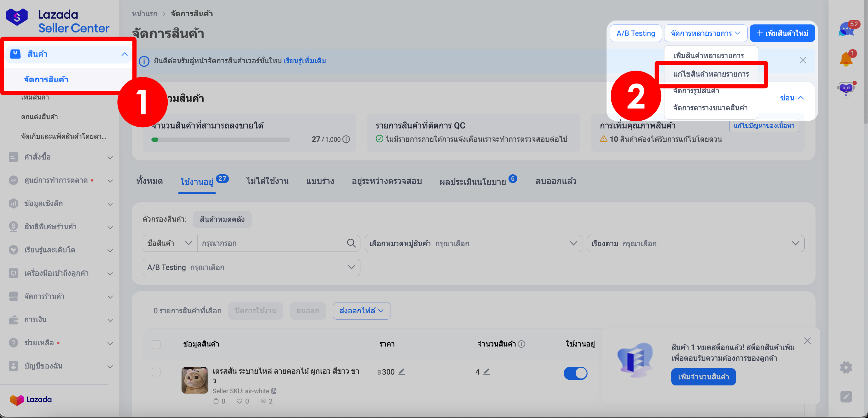Click edit pencil icon next to stock quantity 4
This screenshot has height=418, width=868.
[x=486, y=372]
